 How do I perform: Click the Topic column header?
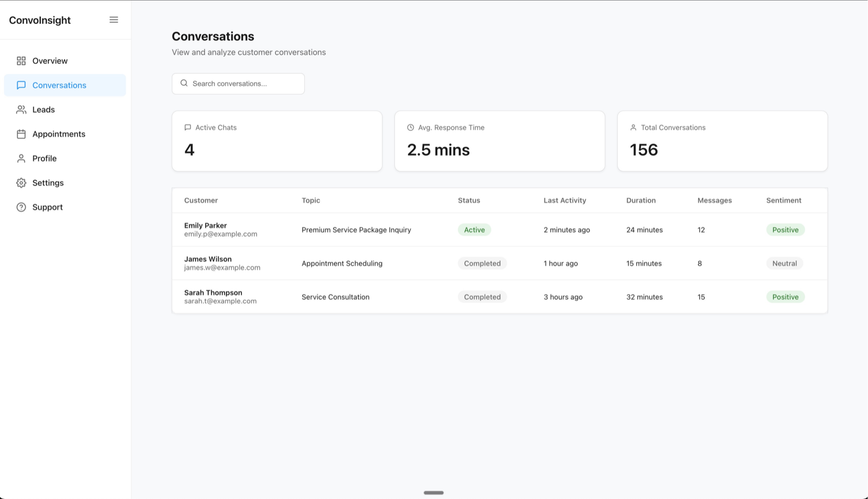click(x=311, y=200)
